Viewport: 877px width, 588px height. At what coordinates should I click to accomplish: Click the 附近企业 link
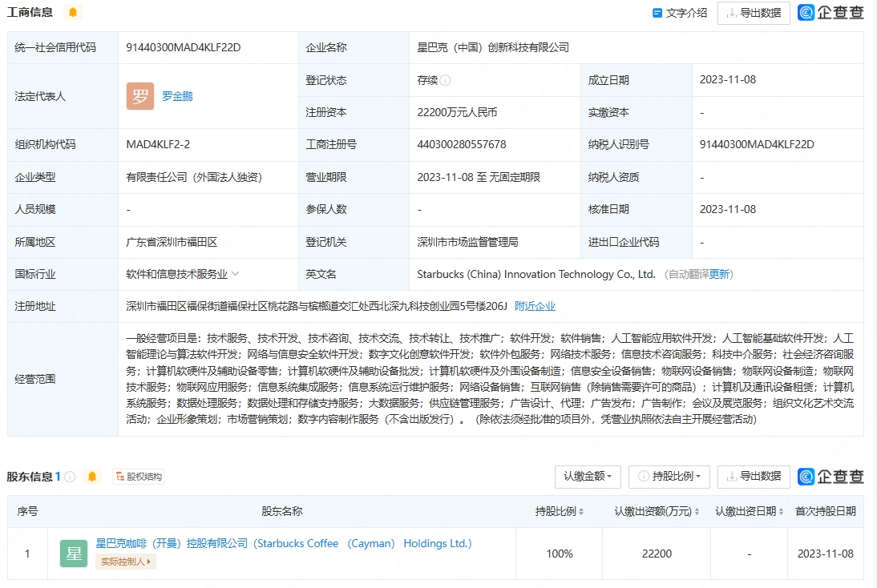tap(535, 306)
